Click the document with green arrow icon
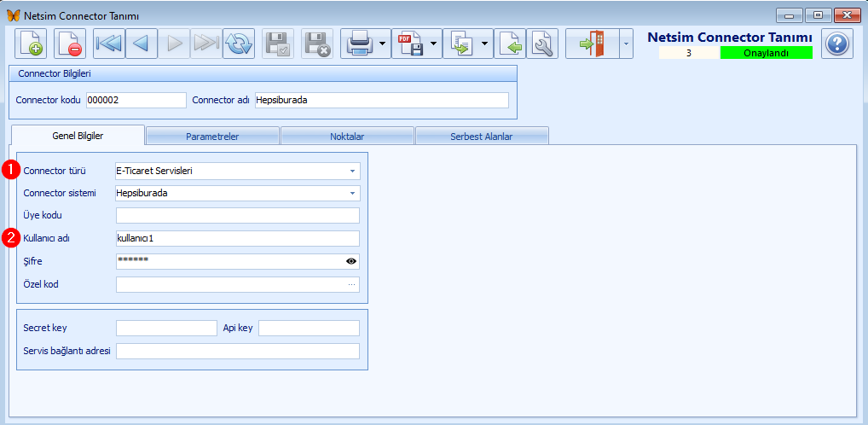The width and height of the screenshot is (868, 425). pyautogui.click(x=510, y=44)
